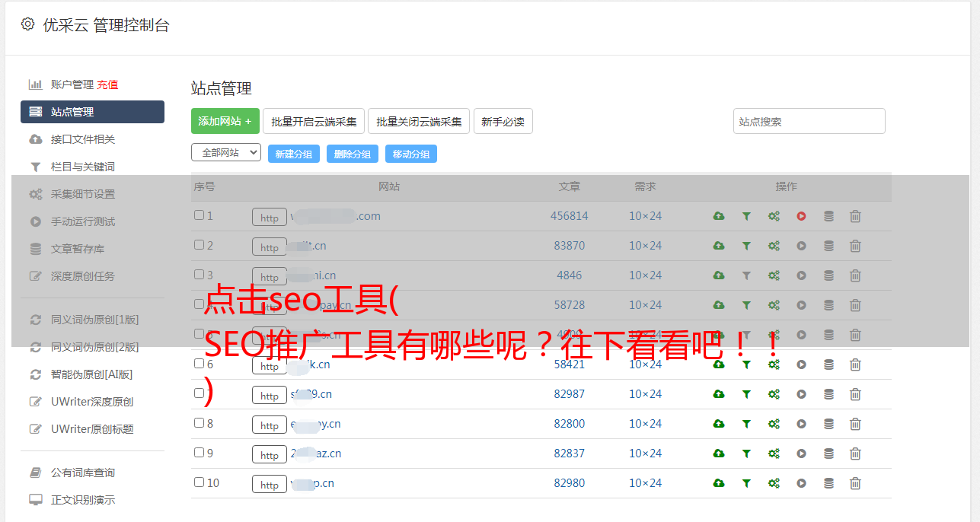Click the http button in row 1
Image resolution: width=980 pixels, height=522 pixels.
pyautogui.click(x=270, y=218)
